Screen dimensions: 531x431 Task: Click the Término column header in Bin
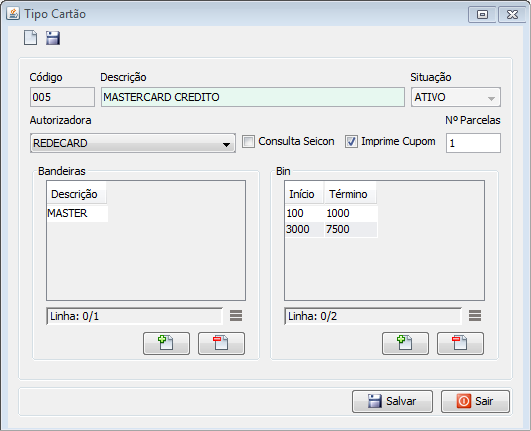pos(350,194)
